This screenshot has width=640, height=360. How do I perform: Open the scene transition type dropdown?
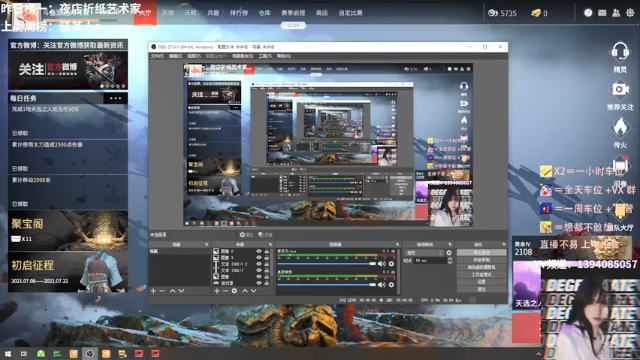point(423,253)
